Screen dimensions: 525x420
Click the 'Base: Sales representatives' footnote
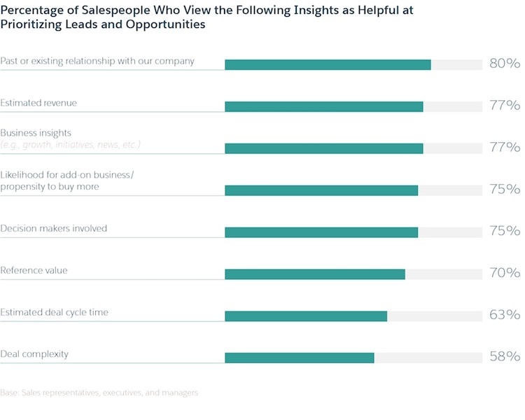point(99,393)
